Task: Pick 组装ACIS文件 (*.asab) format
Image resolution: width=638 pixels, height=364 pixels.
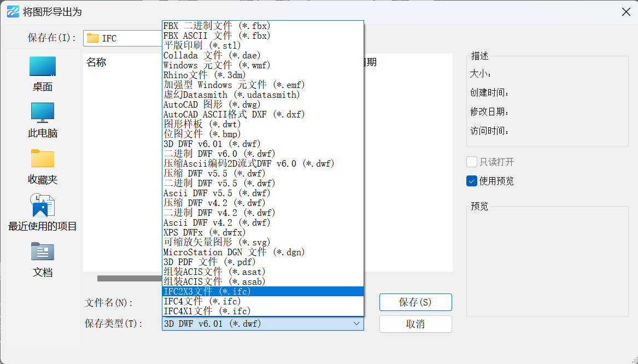Action: 263,281
